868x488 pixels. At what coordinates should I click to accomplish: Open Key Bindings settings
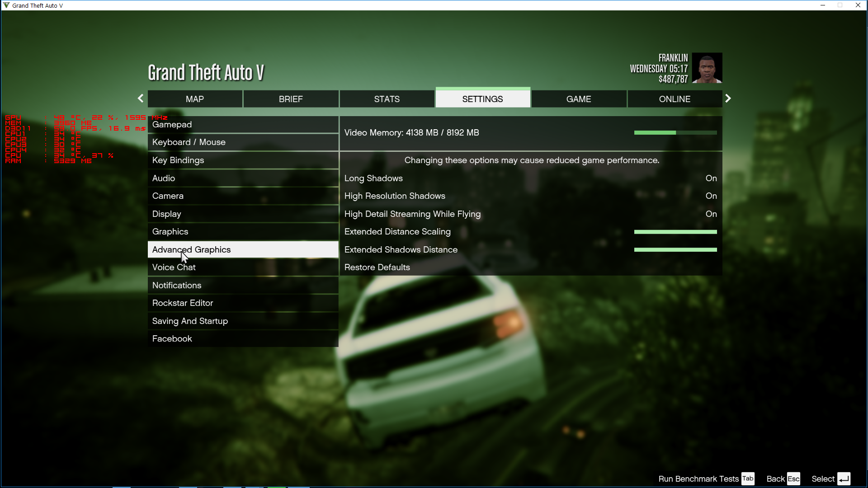[243, 160]
